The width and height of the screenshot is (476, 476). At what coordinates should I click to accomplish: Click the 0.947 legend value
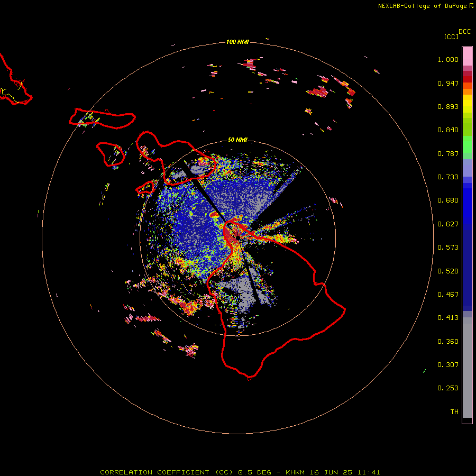(448, 83)
